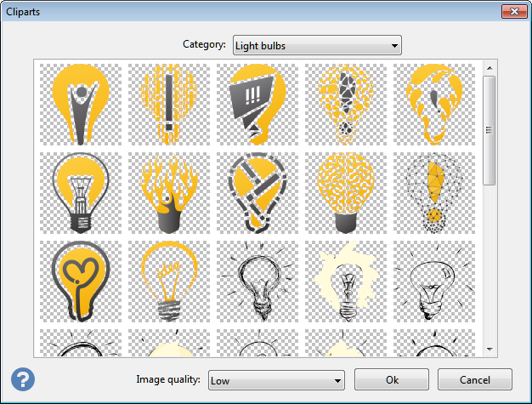Click the vertical scrollbar thumb
The width and height of the screenshot is (532, 404).
(489, 129)
